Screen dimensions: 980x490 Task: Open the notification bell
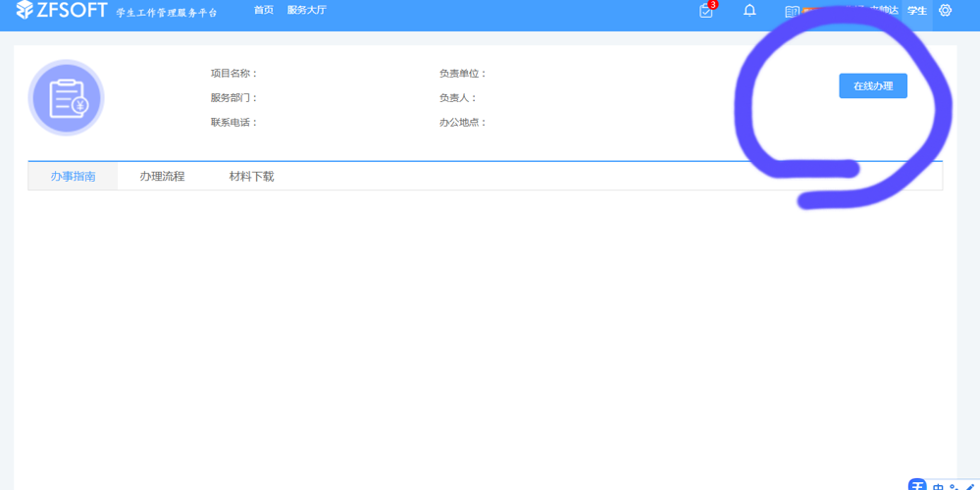(749, 11)
